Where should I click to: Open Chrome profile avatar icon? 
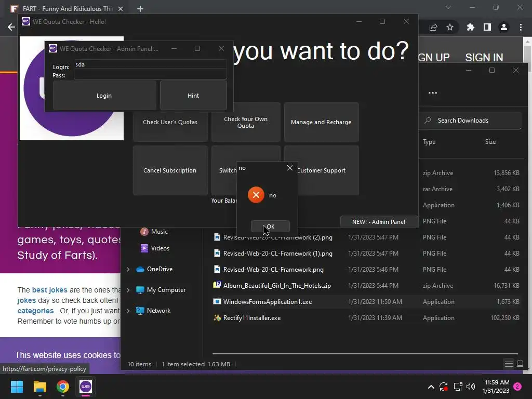tap(504, 27)
